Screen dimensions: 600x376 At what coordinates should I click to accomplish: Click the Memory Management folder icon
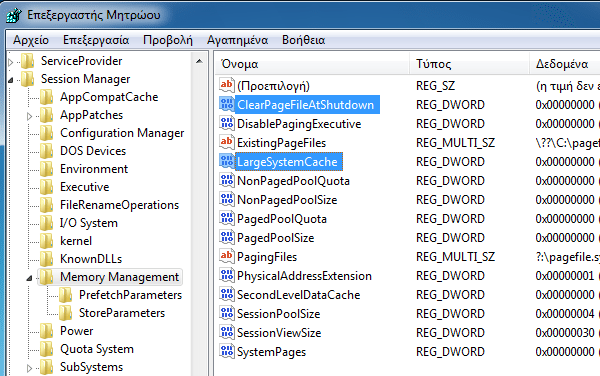(47, 277)
